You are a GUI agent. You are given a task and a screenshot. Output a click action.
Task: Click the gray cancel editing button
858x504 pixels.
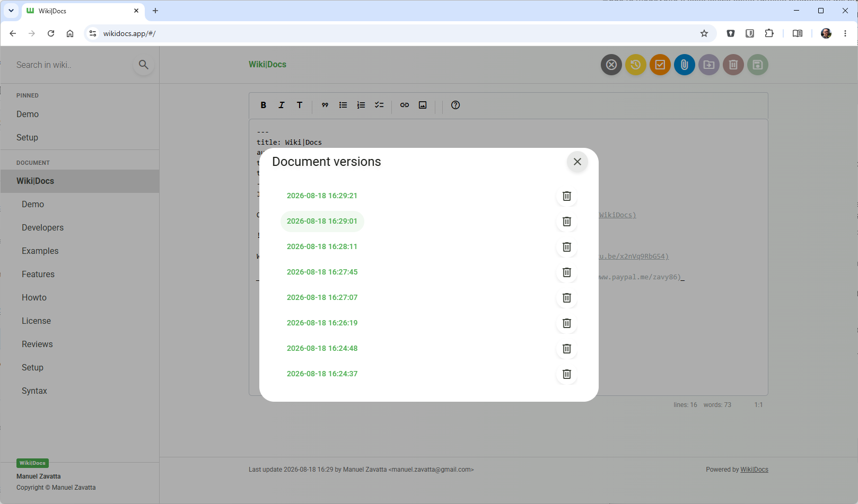[611, 65]
